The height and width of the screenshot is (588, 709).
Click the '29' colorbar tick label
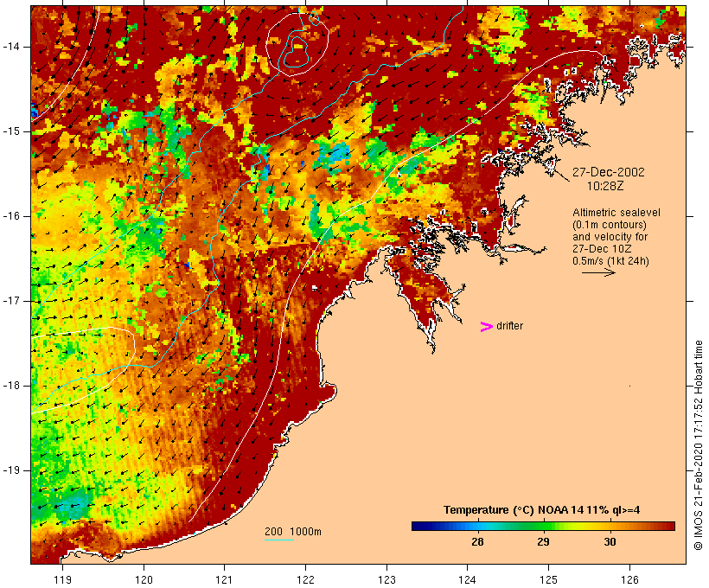pyautogui.click(x=543, y=541)
